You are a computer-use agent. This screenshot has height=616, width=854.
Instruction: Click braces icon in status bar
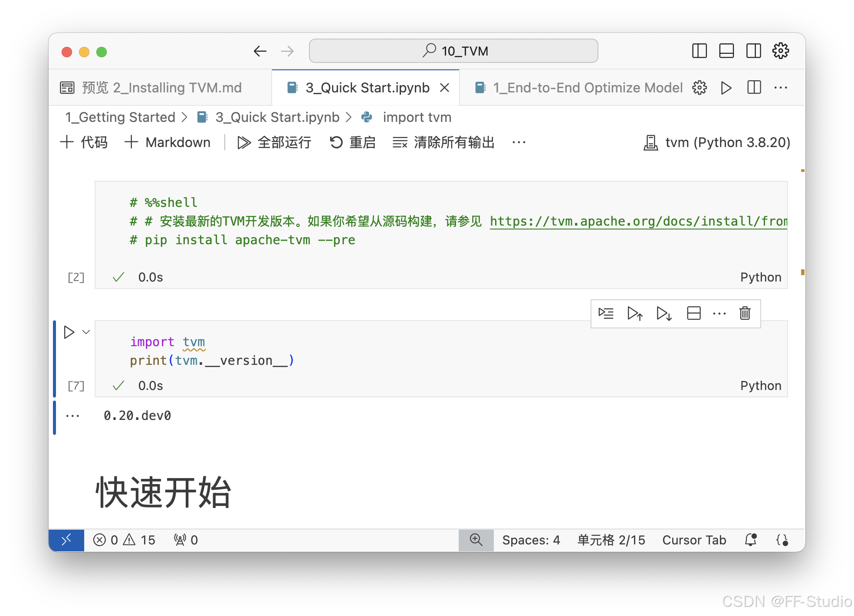point(782,540)
